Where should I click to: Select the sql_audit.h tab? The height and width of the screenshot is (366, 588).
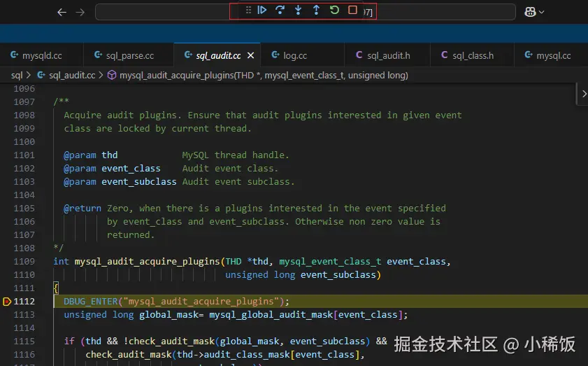(388, 55)
